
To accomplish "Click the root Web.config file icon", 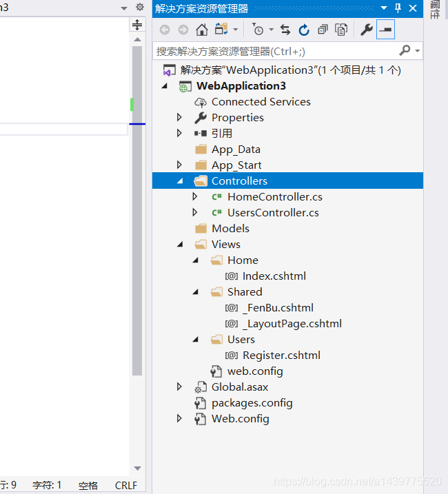I will coord(201,419).
